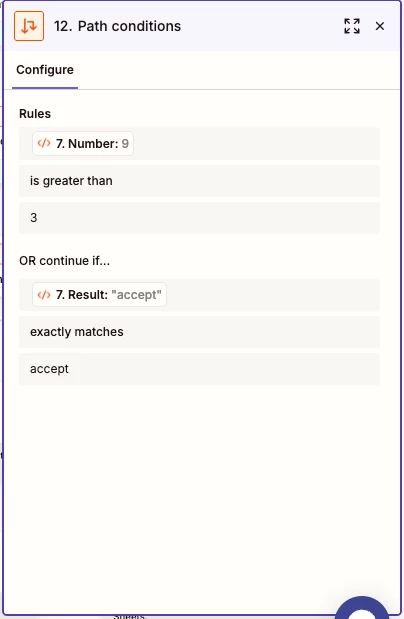Viewport: 404px width, 619px height.
Task: Open the round help chat bubble
Action: click(362, 608)
